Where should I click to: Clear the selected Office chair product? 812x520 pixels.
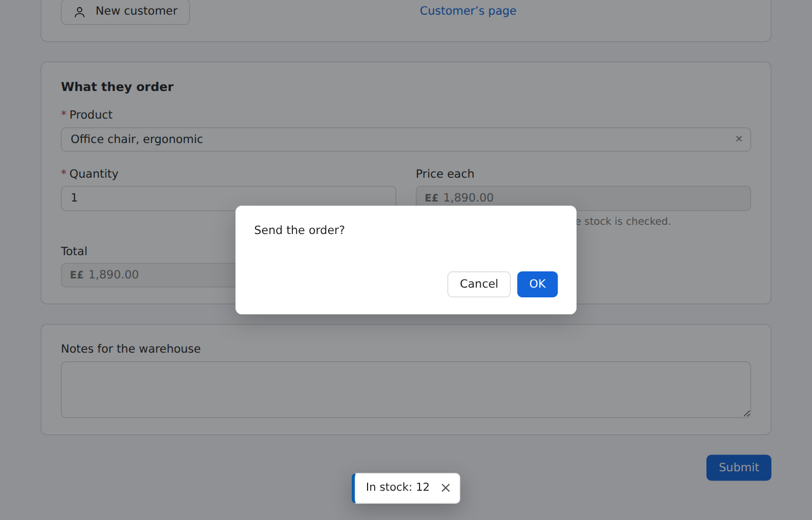738,139
